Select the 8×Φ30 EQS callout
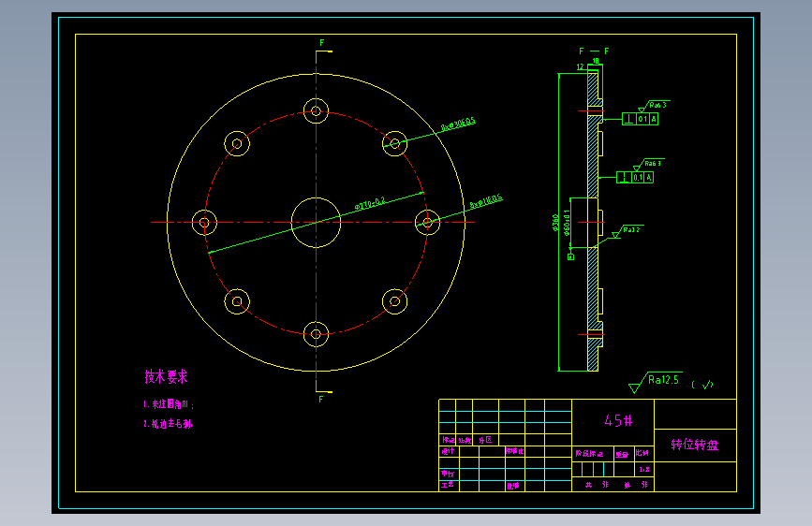Screen dimensions: 812x526 [x=458, y=124]
